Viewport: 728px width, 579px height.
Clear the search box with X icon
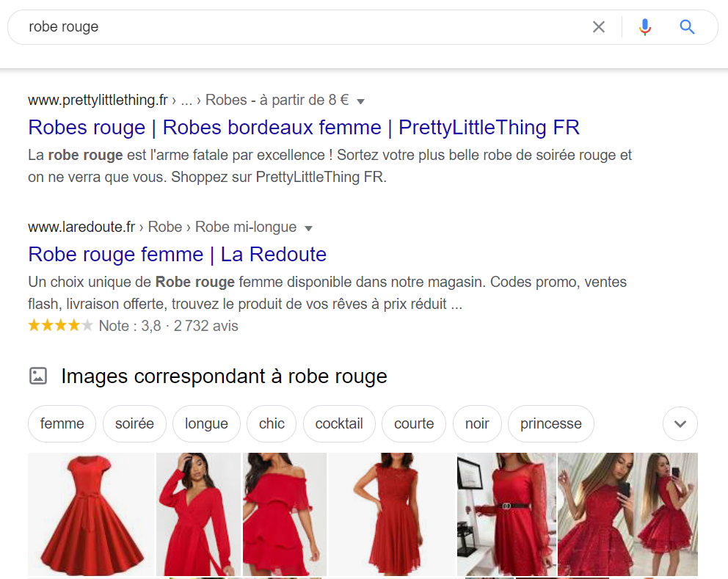click(599, 27)
